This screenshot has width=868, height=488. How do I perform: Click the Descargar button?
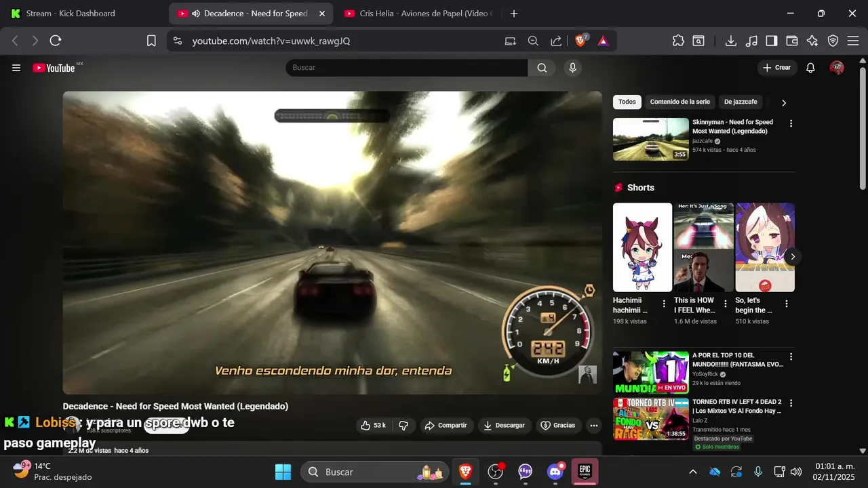coord(505,426)
